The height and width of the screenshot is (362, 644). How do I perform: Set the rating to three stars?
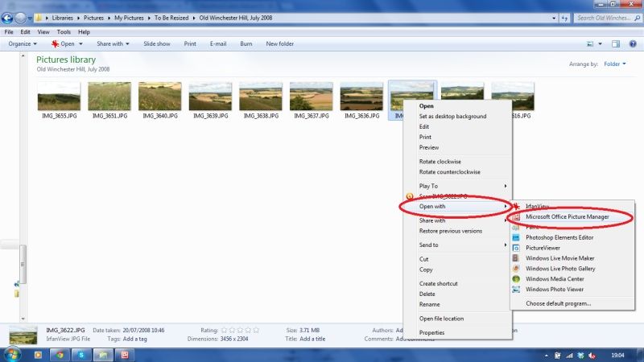(x=240, y=330)
